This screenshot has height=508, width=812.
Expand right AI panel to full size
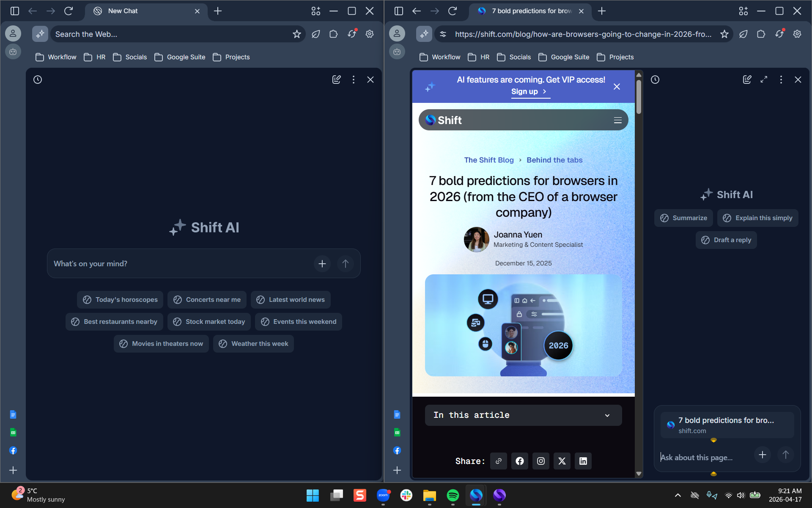764,80
